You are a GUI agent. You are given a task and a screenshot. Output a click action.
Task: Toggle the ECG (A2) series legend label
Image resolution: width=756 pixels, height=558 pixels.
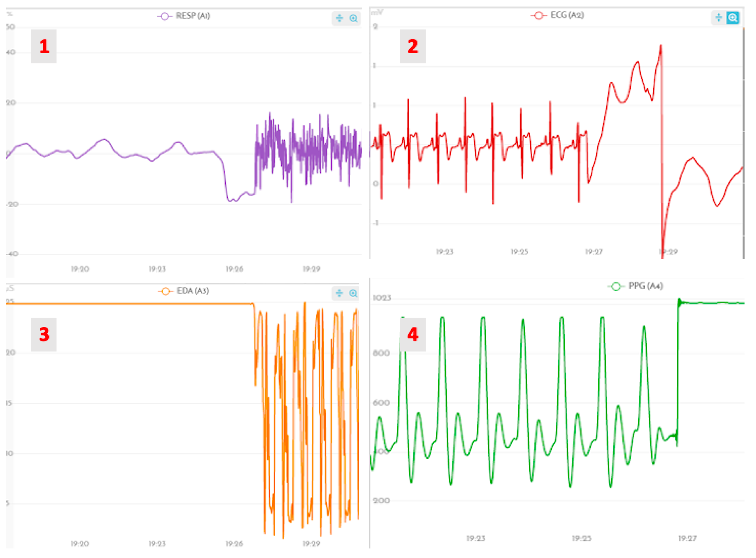pyautogui.click(x=567, y=15)
